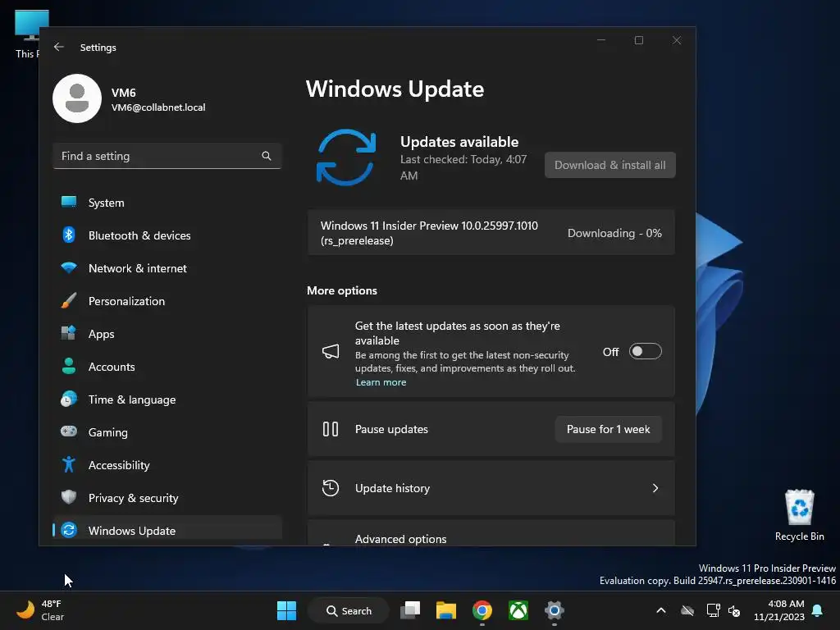Click the large blue update refresh icon
The image size is (840, 630).
point(346,157)
